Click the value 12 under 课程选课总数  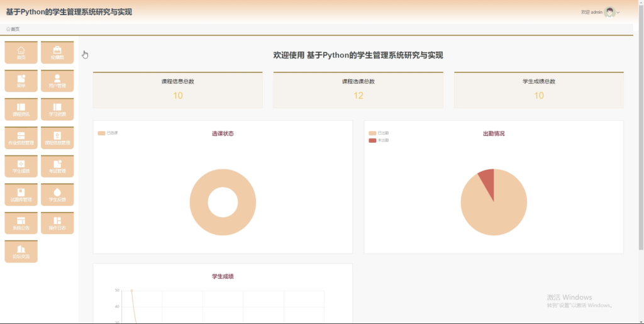(358, 96)
